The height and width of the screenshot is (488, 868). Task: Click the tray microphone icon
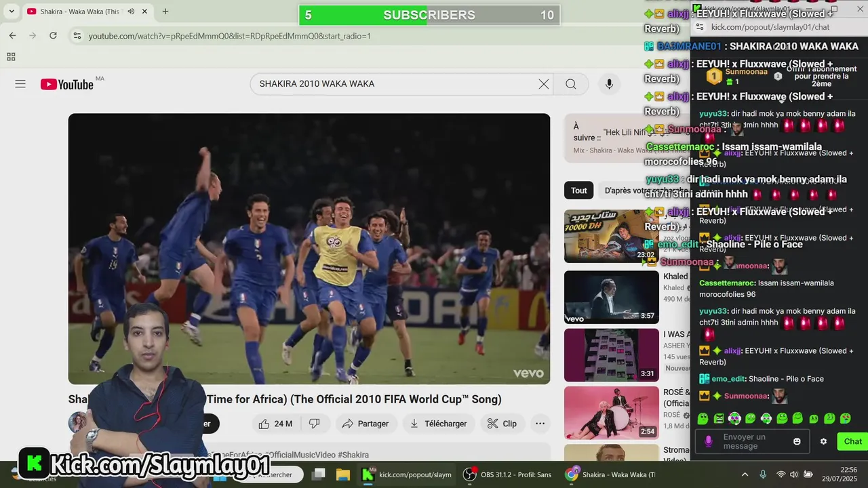tap(763, 474)
